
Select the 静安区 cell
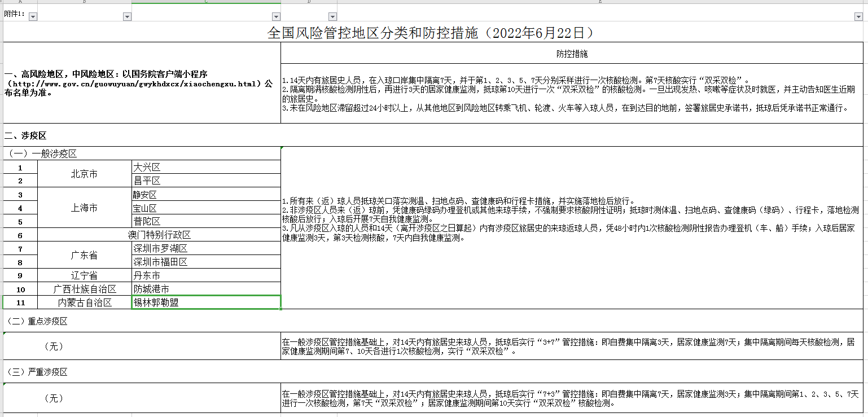[x=206, y=194]
